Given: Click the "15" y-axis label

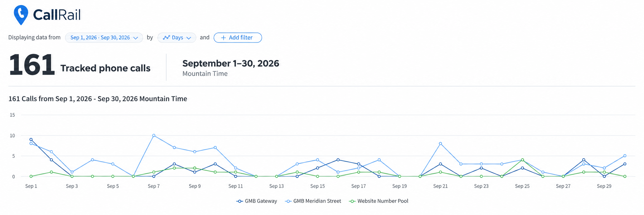Looking at the screenshot, I should coord(12,115).
